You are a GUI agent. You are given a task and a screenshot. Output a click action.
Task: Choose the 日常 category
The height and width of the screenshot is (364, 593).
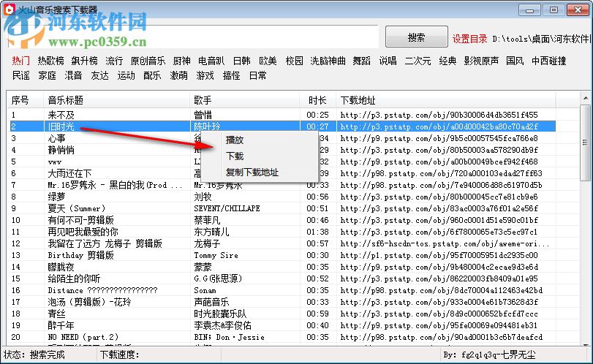[x=258, y=75]
